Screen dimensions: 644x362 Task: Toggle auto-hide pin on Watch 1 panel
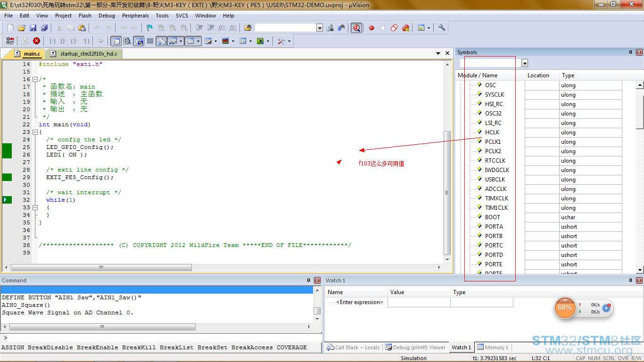click(x=630, y=280)
